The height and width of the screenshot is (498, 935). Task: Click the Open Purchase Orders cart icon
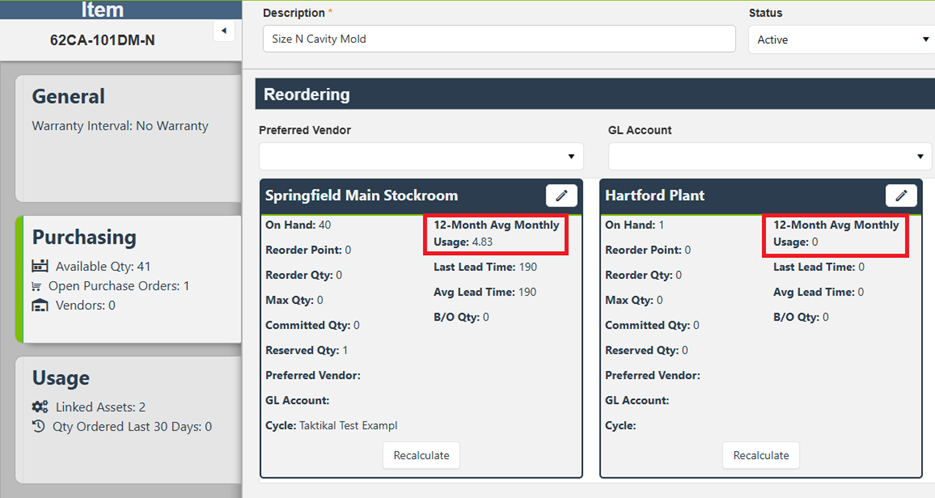(36, 286)
